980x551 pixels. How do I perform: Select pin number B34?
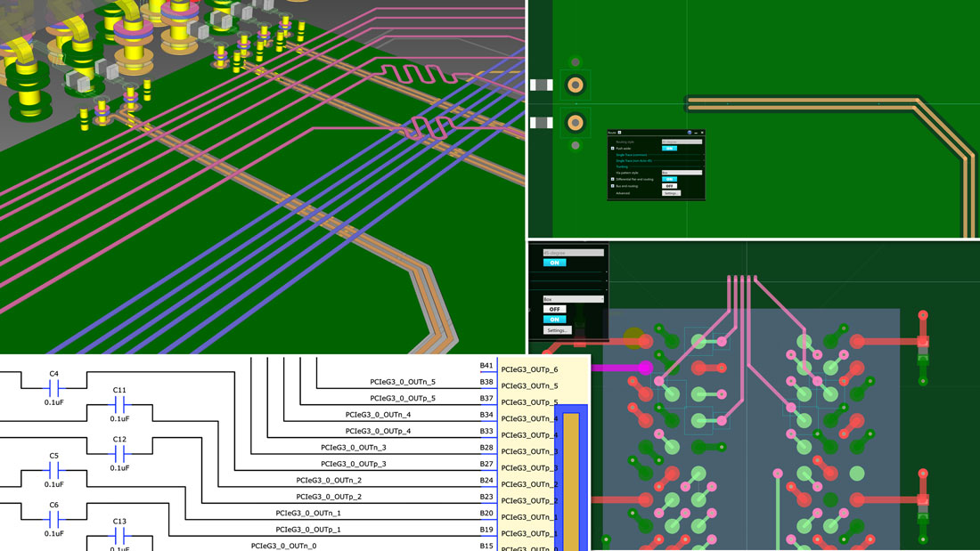(x=486, y=414)
